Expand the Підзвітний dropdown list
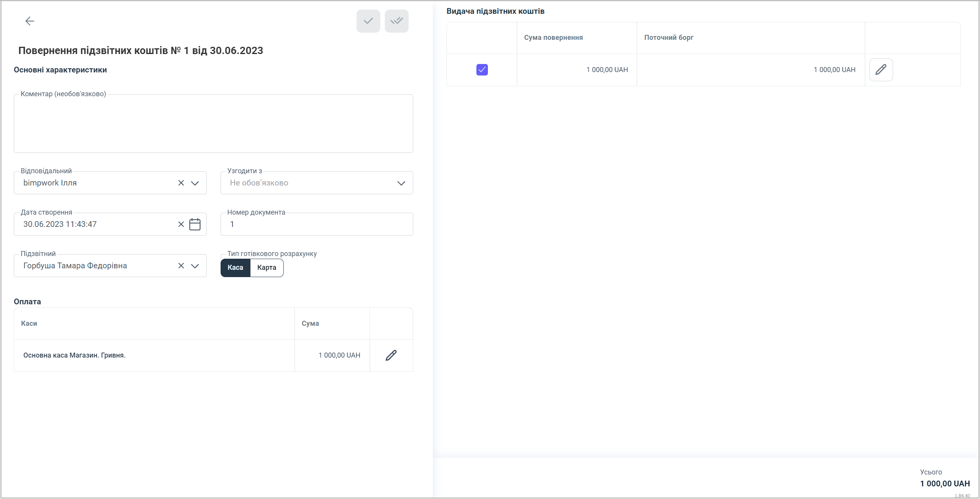Screen dimensions: 980x499 point(195,266)
